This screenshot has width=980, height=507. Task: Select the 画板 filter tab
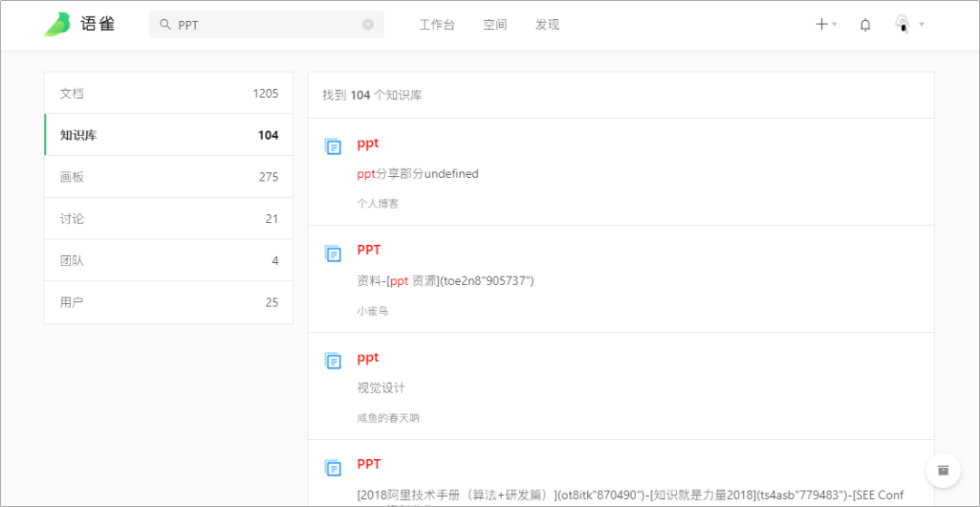coord(169,177)
